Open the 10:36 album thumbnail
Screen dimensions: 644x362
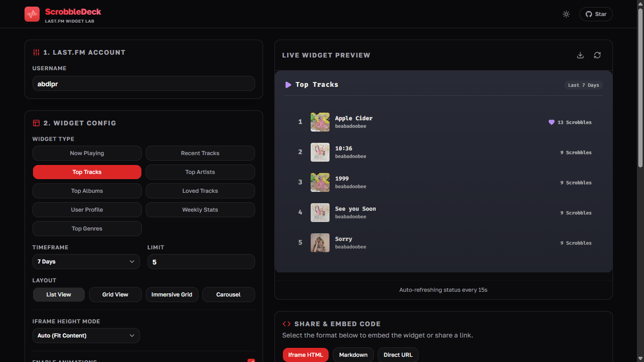(320, 152)
